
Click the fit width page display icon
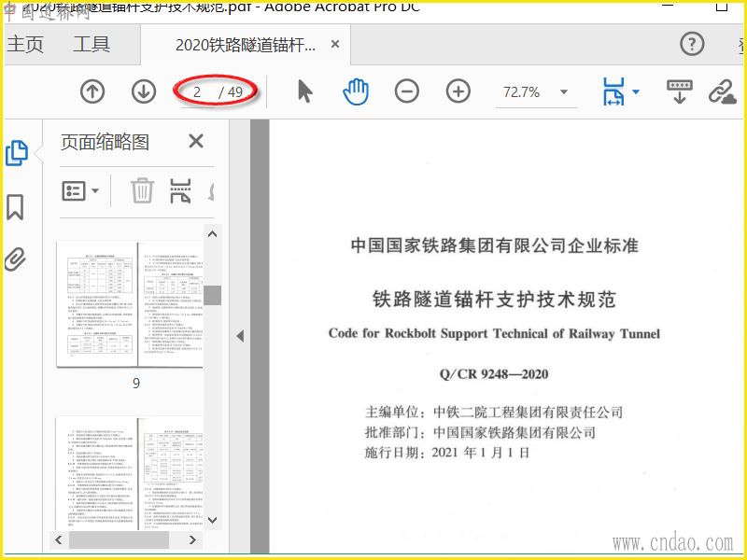(x=613, y=91)
